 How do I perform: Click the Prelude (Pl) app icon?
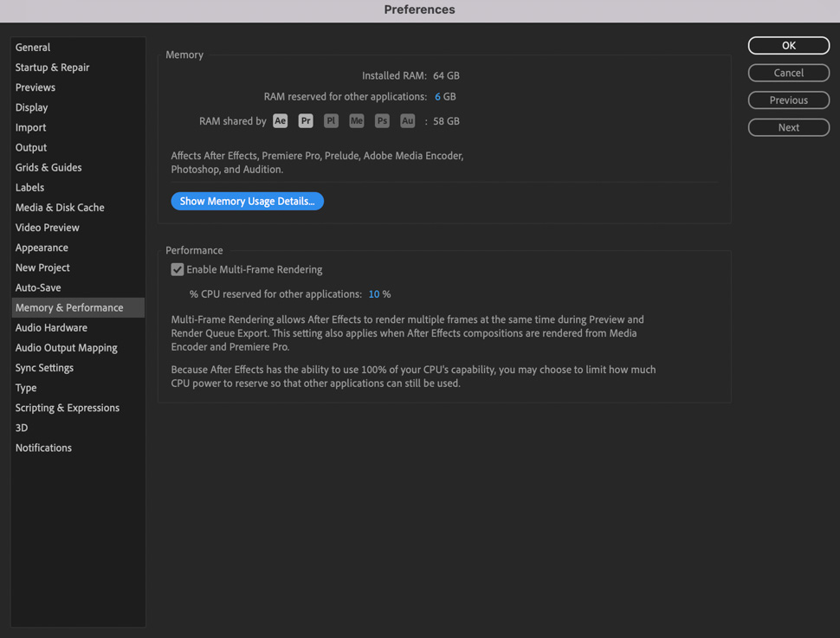point(331,121)
